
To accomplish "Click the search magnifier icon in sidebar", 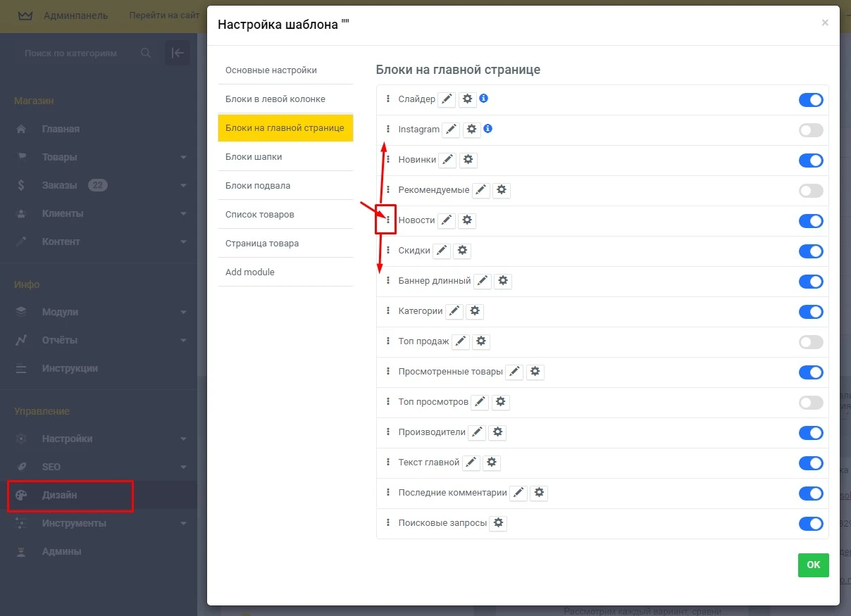I will [146, 52].
